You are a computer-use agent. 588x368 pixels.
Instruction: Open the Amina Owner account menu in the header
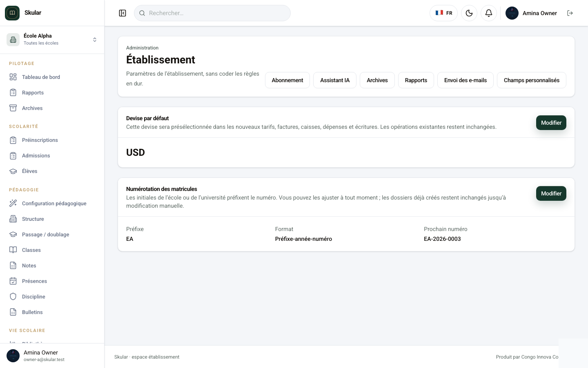pyautogui.click(x=531, y=13)
